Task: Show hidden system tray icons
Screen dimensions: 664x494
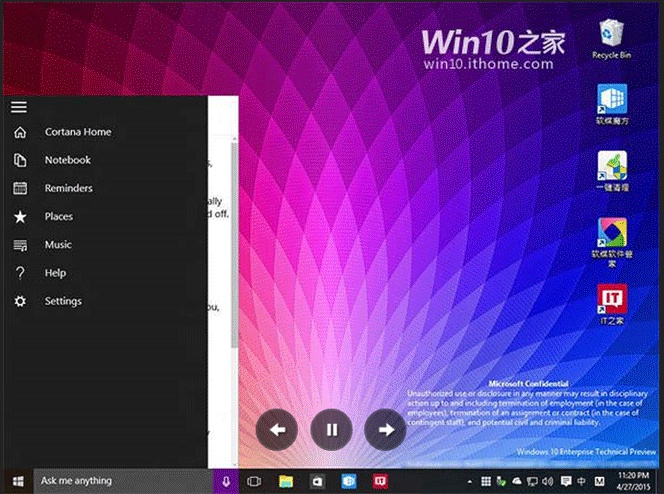Action: click(x=469, y=481)
